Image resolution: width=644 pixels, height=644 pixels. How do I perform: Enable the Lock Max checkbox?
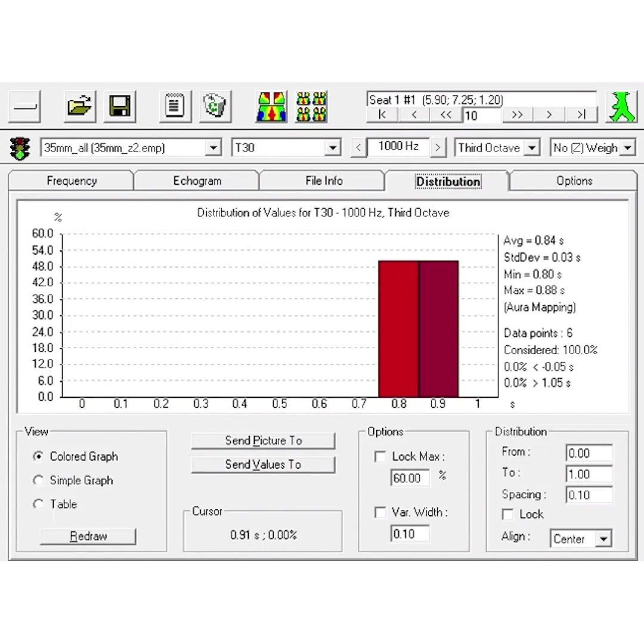[x=380, y=457]
